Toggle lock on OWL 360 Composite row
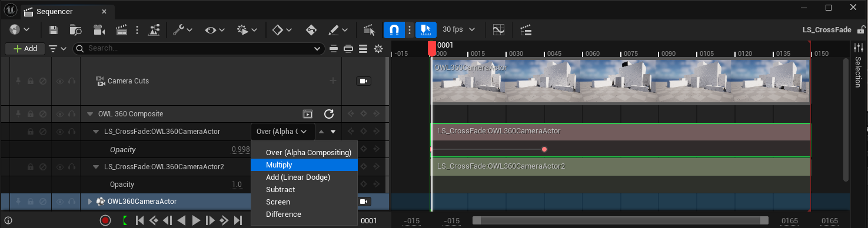 [30, 114]
